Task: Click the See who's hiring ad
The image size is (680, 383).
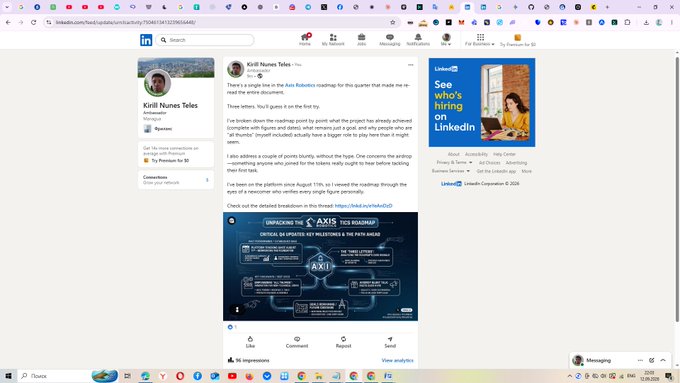Action: pyautogui.click(x=482, y=102)
